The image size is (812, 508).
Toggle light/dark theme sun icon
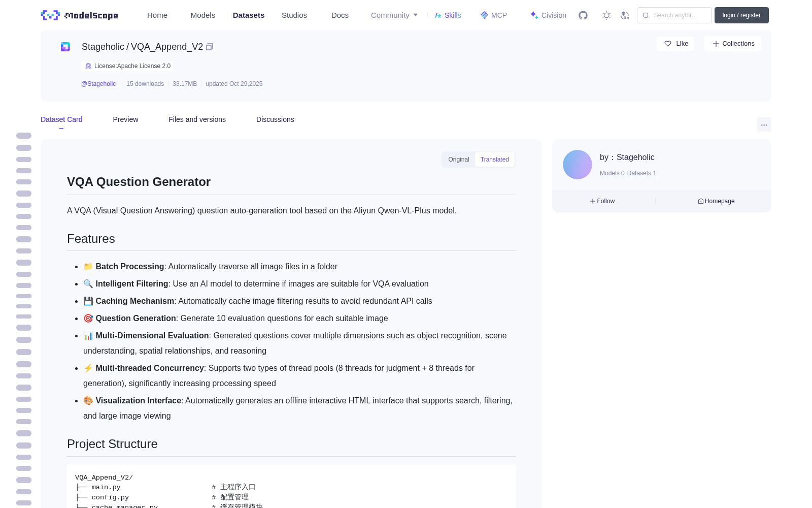pos(606,15)
